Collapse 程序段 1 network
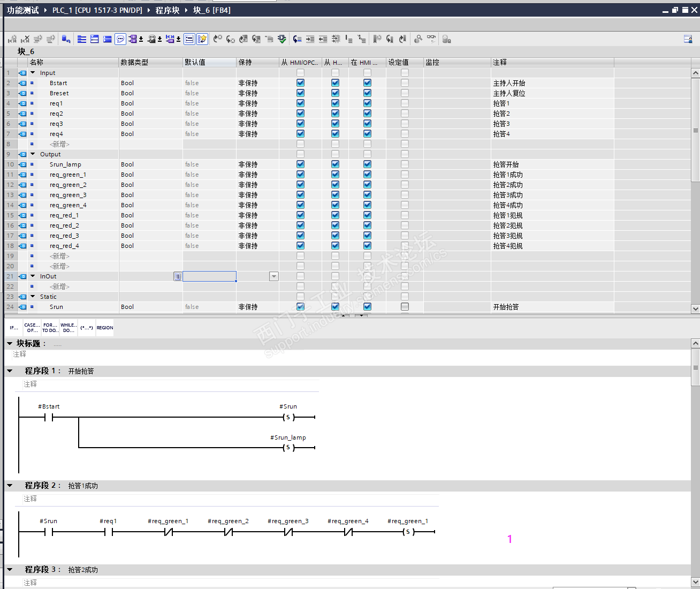 (10, 371)
